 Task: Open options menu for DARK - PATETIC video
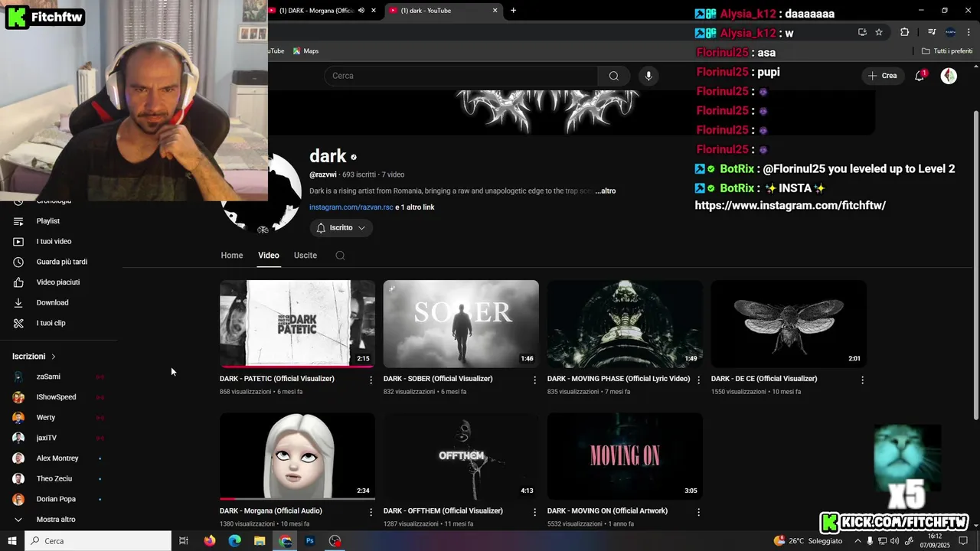pyautogui.click(x=371, y=380)
